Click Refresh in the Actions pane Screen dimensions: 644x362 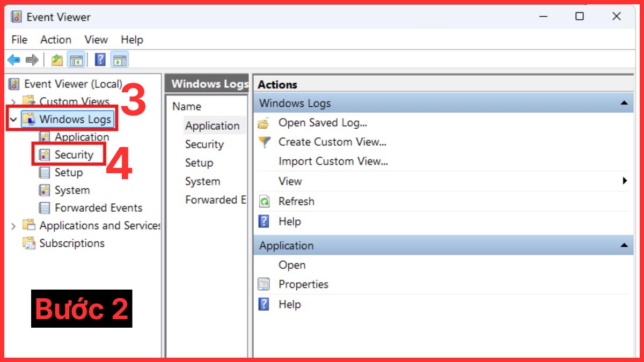[296, 202]
